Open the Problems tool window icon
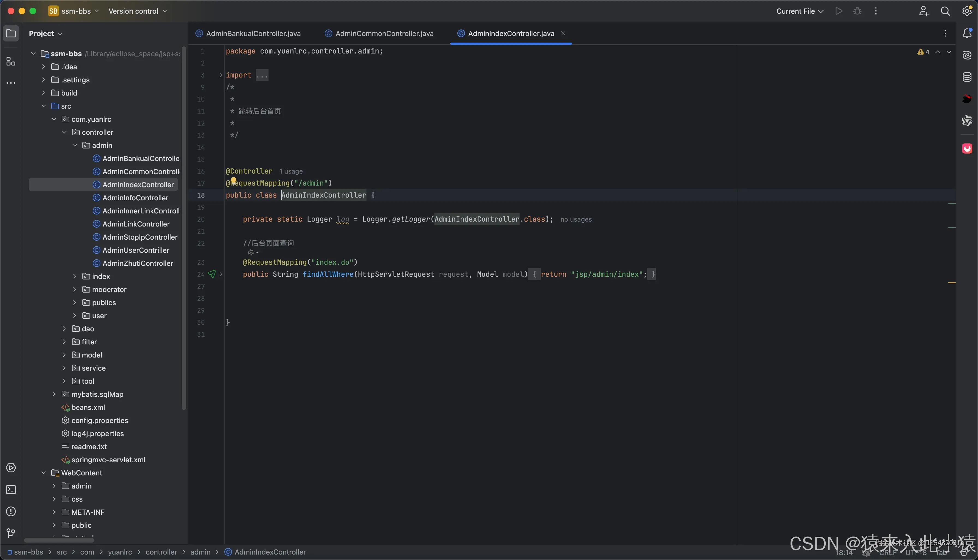The height and width of the screenshot is (560, 978). pos(11,511)
